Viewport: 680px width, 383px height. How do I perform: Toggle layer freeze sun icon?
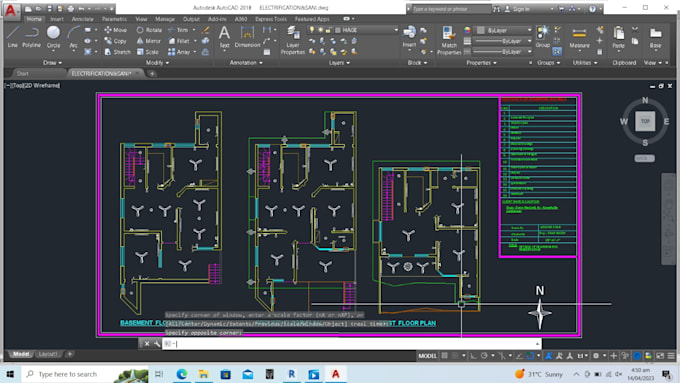[320, 30]
